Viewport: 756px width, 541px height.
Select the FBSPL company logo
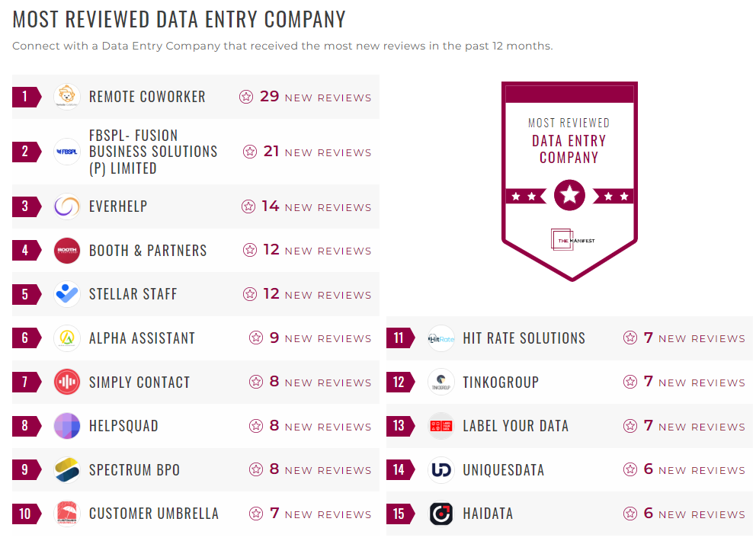(66, 152)
